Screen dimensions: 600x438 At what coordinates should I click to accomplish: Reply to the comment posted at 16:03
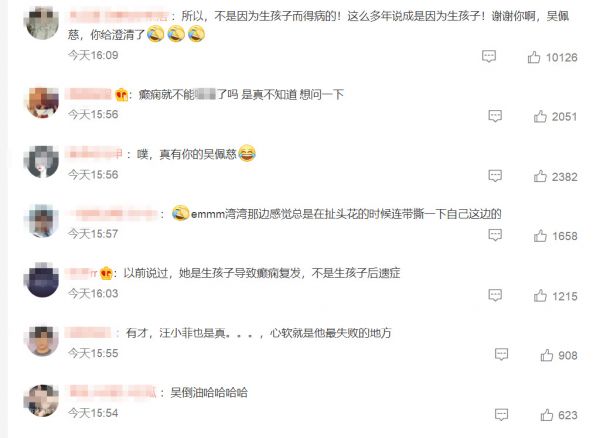pyautogui.click(x=495, y=295)
